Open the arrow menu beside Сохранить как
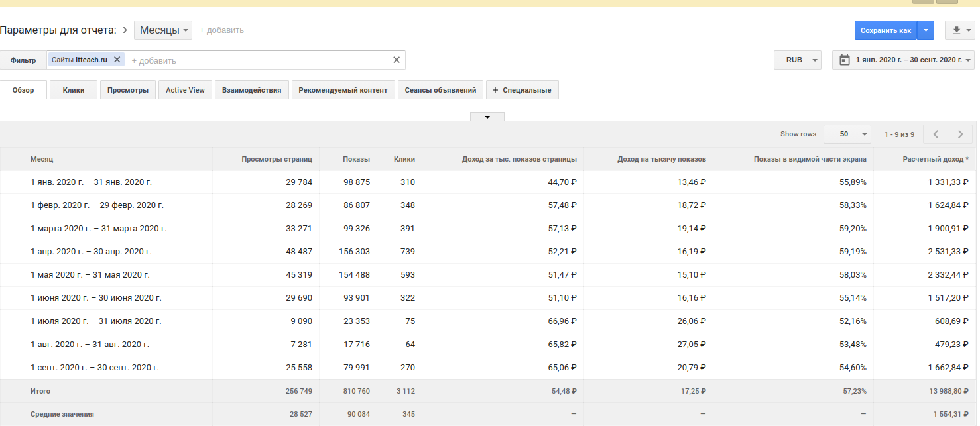 926,30
